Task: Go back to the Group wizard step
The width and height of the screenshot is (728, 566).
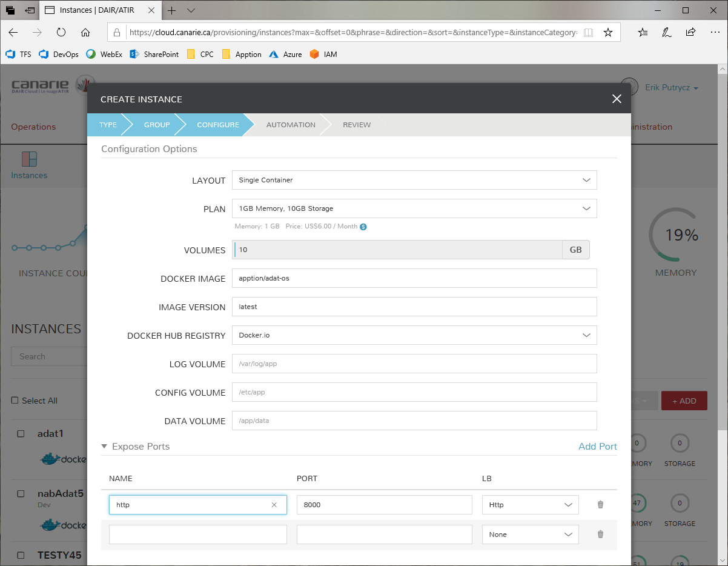Action: (x=157, y=125)
